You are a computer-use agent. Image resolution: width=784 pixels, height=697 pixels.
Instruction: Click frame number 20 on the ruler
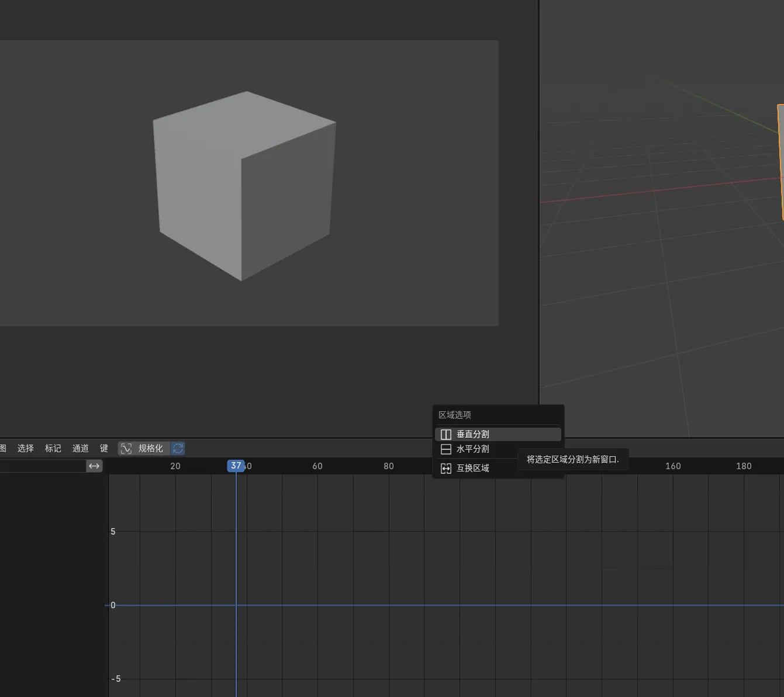pyautogui.click(x=175, y=466)
